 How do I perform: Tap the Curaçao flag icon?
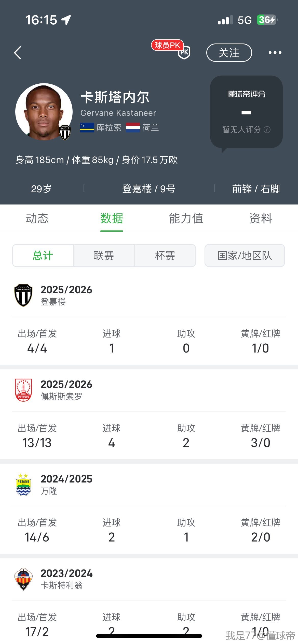87,127
